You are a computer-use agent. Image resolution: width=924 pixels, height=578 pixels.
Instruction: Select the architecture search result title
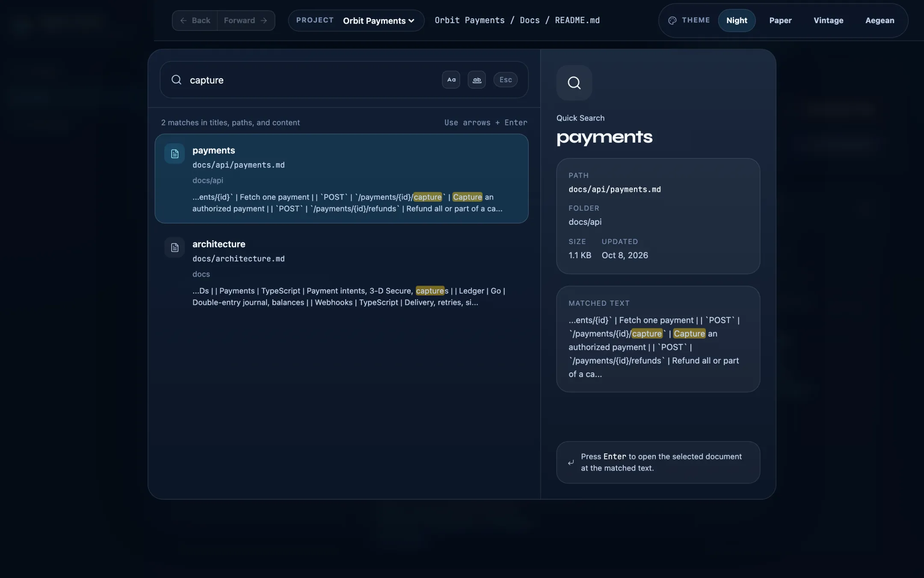click(219, 244)
